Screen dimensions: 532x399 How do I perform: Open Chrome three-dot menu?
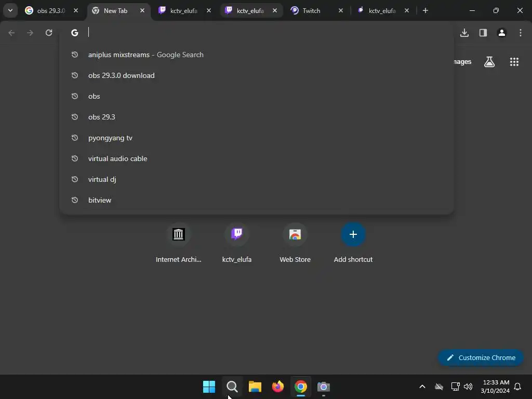click(x=521, y=33)
